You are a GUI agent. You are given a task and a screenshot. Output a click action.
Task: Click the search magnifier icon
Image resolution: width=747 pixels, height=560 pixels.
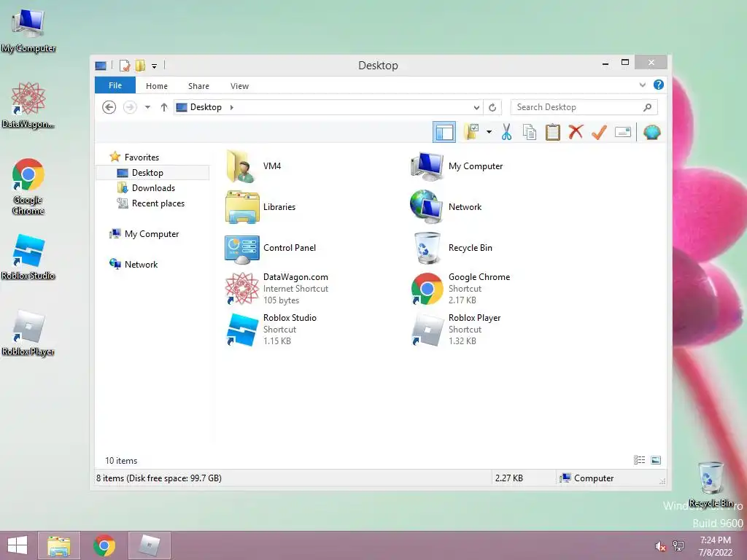(x=647, y=107)
